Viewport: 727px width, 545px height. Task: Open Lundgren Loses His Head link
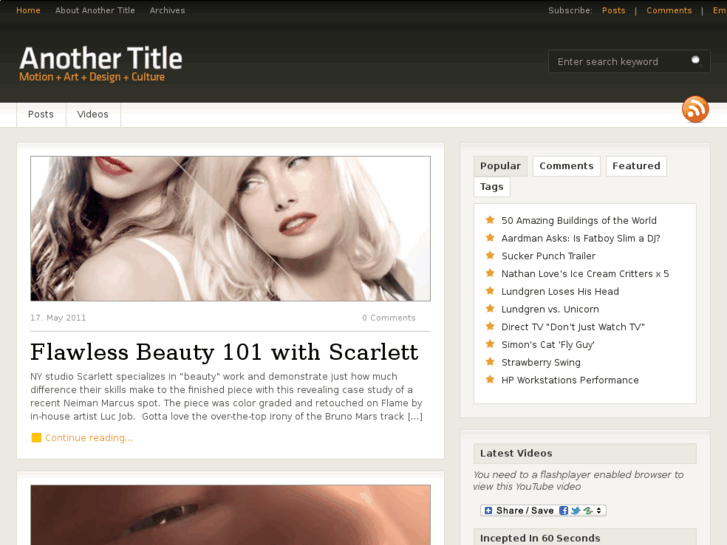[x=560, y=291]
